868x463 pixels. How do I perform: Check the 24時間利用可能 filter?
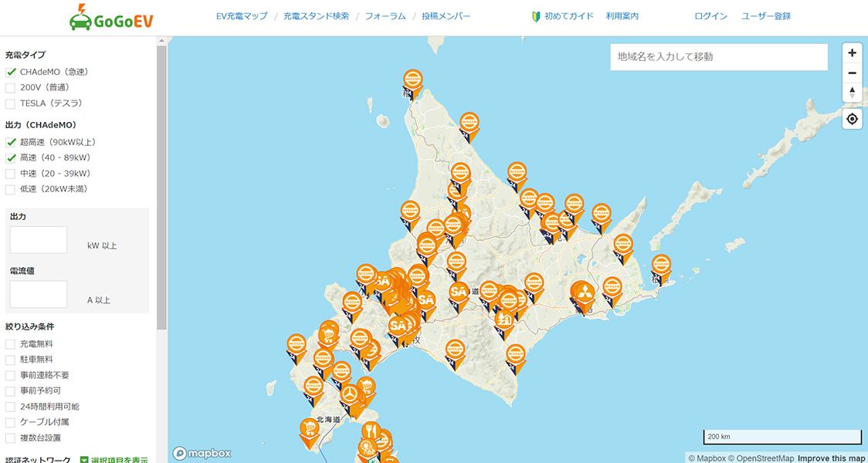[11, 407]
